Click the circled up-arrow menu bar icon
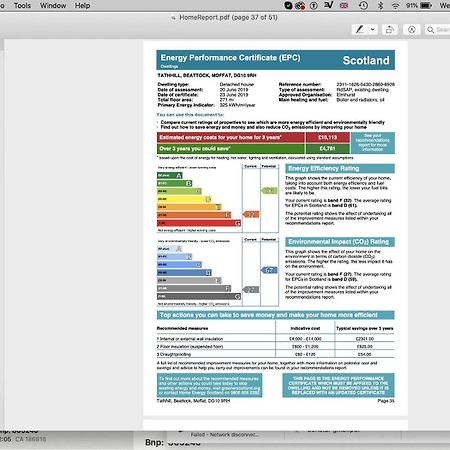Screen dimensions: 450x450 tap(314, 5)
